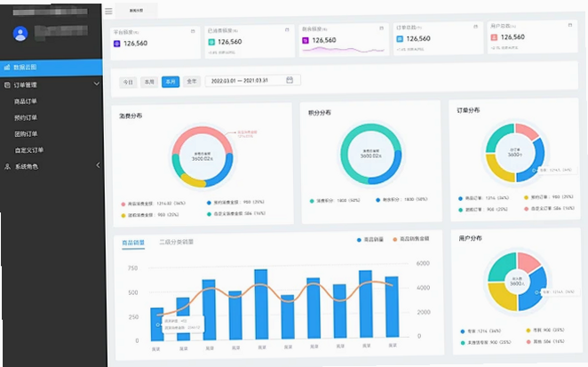Viewport: 588px width, 367px height.
Task: Click the 消费分布 card title
Action: pos(131,116)
